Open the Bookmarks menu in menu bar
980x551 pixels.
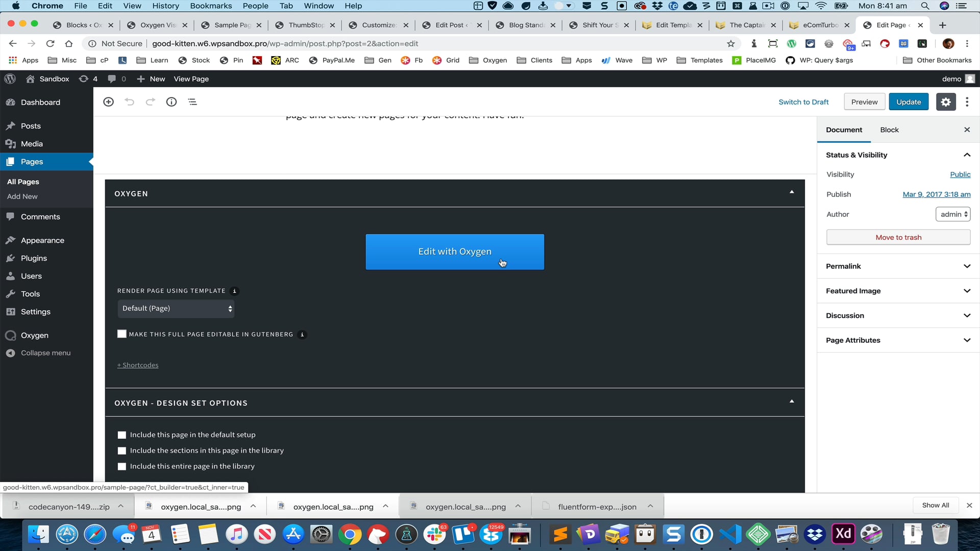211,6
